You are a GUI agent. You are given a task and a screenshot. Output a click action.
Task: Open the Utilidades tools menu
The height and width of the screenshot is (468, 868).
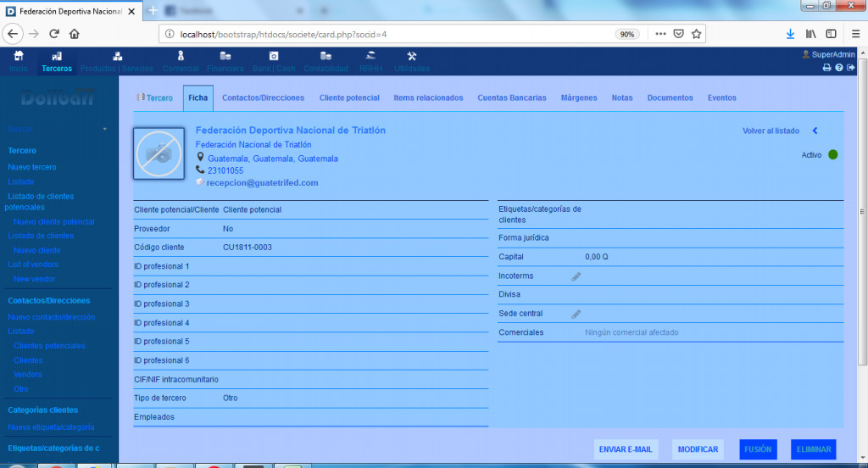[x=411, y=62]
